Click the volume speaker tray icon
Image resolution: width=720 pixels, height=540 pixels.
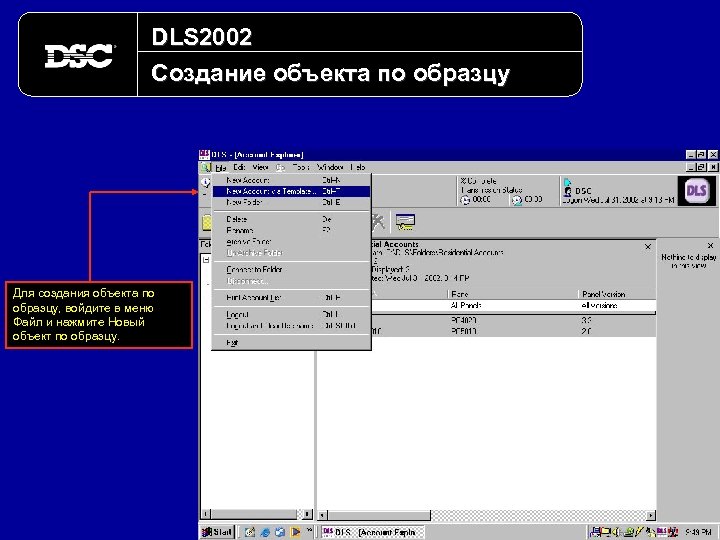pyautogui.click(x=616, y=532)
